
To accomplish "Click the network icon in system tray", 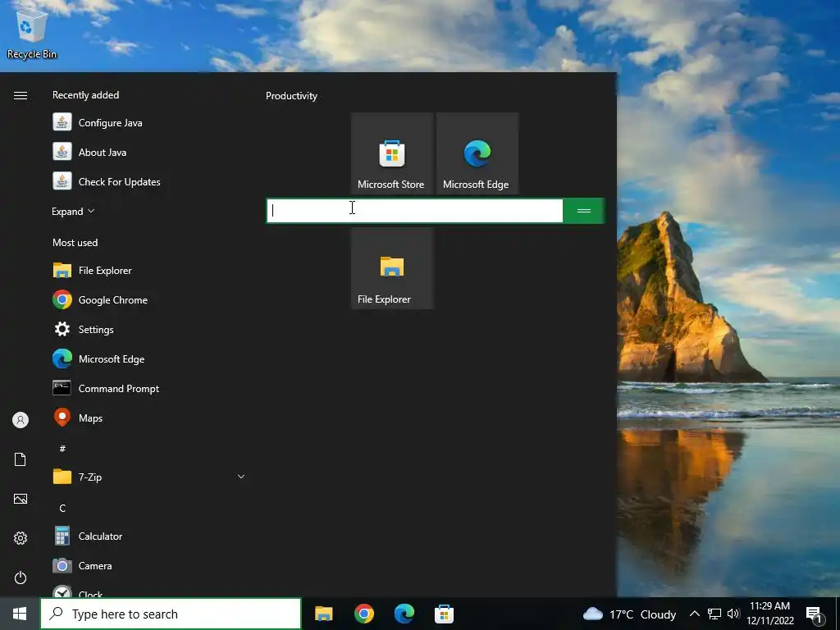I will [x=714, y=614].
